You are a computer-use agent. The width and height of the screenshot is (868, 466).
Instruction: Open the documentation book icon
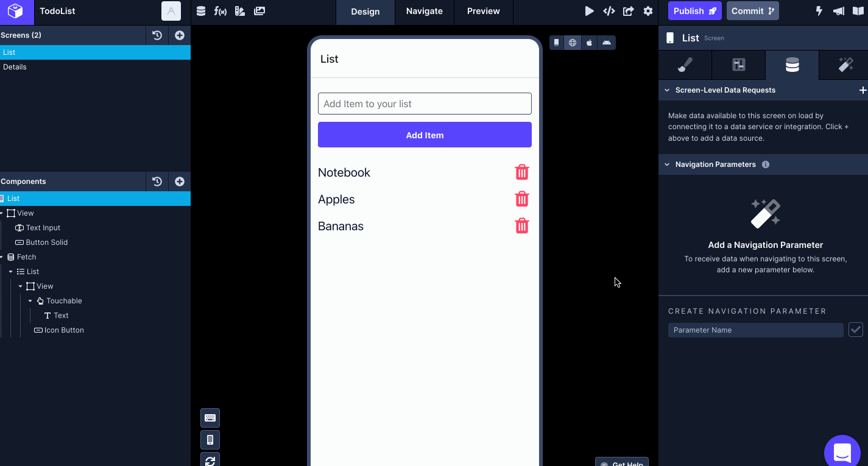858,11
